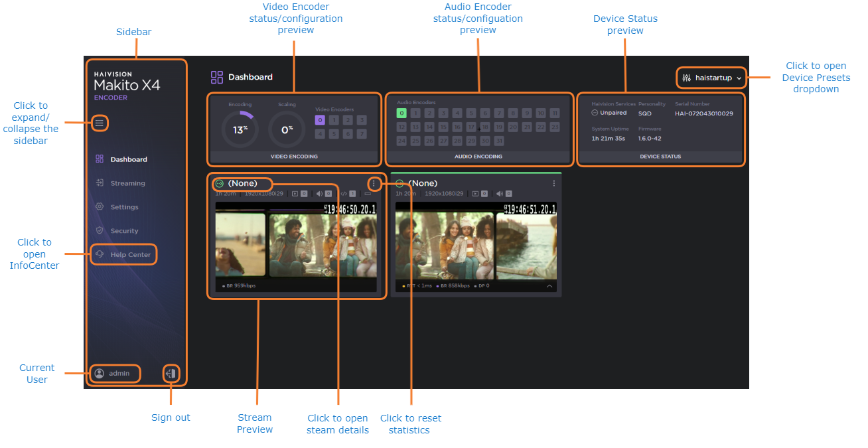
Task: Click the audio level icon on left stream card
Action: pyautogui.click(x=321, y=193)
